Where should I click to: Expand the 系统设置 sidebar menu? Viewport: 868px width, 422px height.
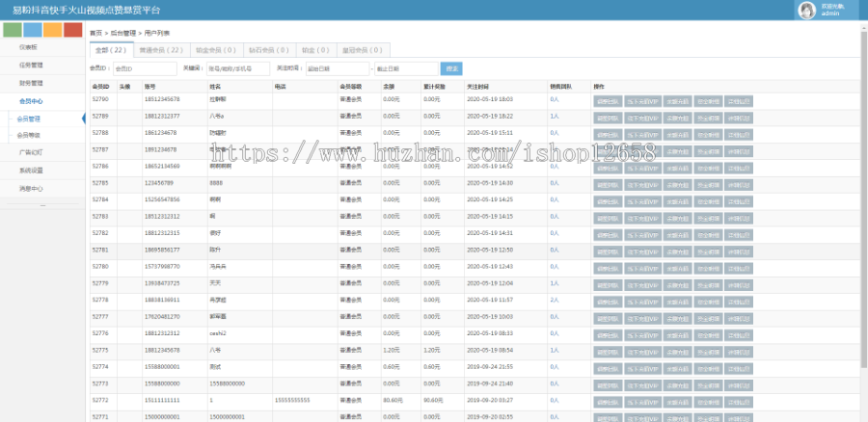(x=30, y=170)
